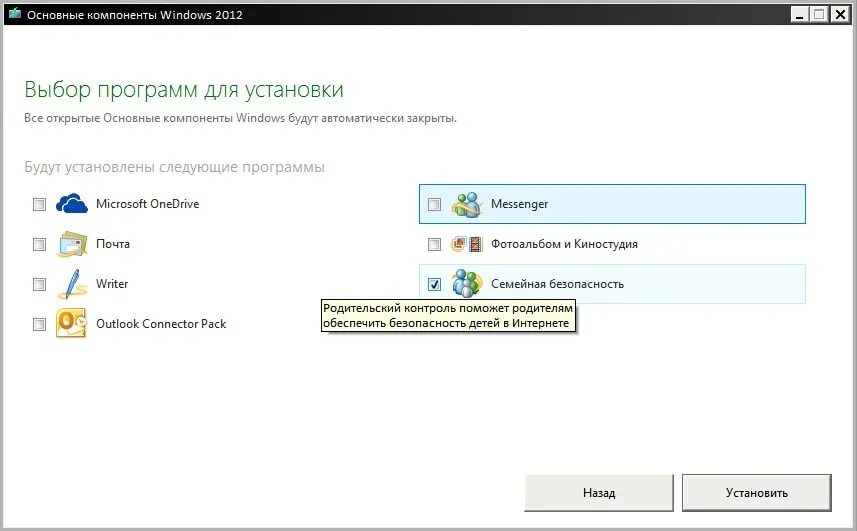This screenshot has width=857, height=531.
Task: Click the Writer pen icon
Action: tap(72, 284)
